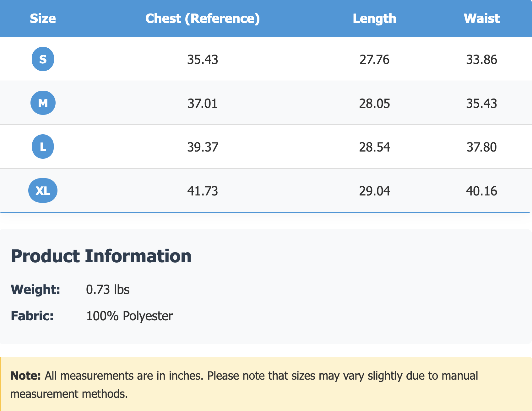Screen dimensions: 532x411
Task: Select the Length column header
Action: 374,19
